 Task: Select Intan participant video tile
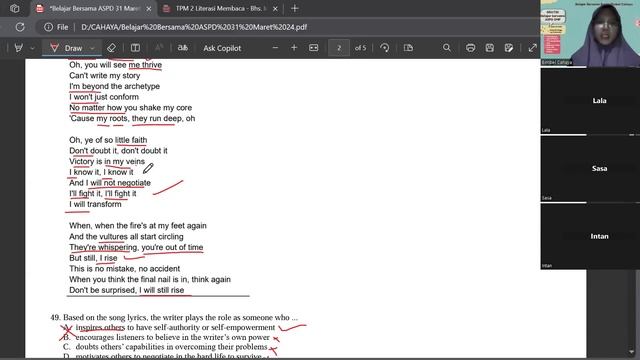pyautogui.click(x=590, y=236)
